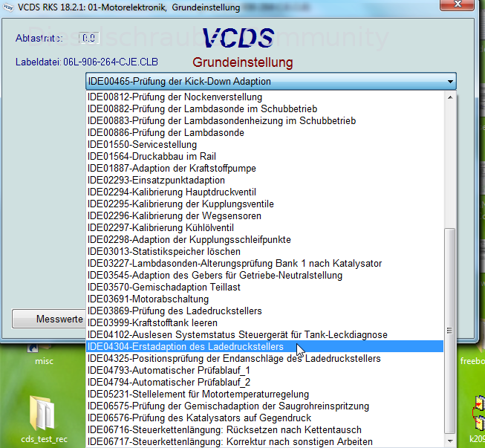The width and height of the screenshot is (485, 448).
Task: Click the dropdown list scrollbar thumb
Action: [x=450, y=331]
